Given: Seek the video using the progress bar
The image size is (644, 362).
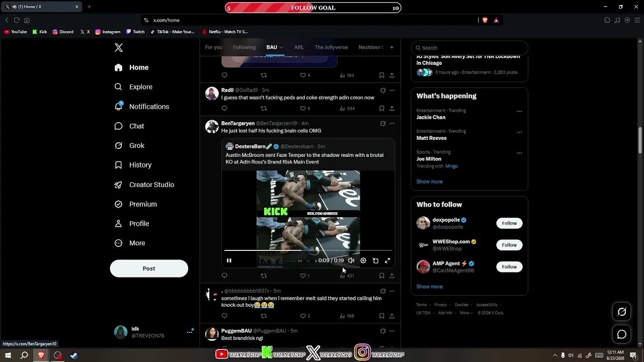Looking at the screenshot, I should (x=308, y=250).
